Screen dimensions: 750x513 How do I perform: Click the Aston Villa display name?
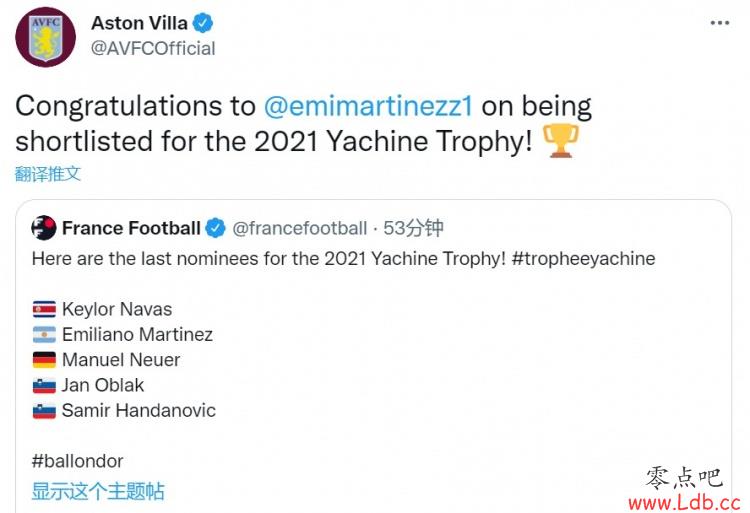pyautogui.click(x=139, y=23)
